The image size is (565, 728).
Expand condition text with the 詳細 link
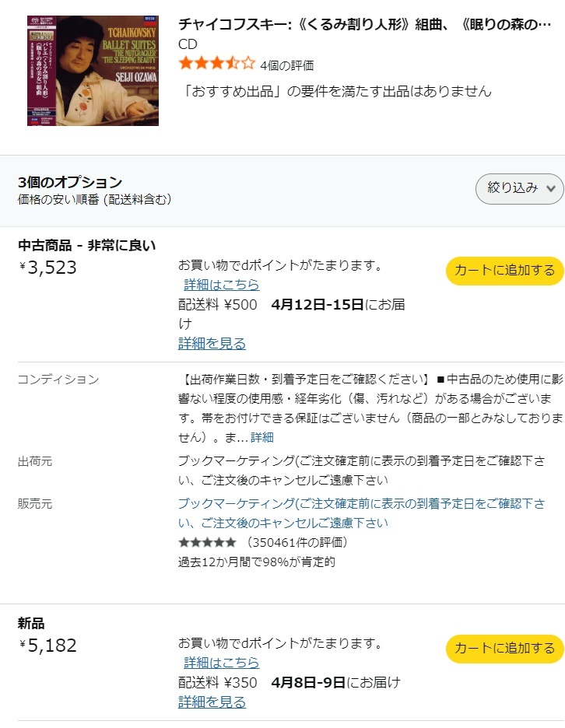point(262,437)
